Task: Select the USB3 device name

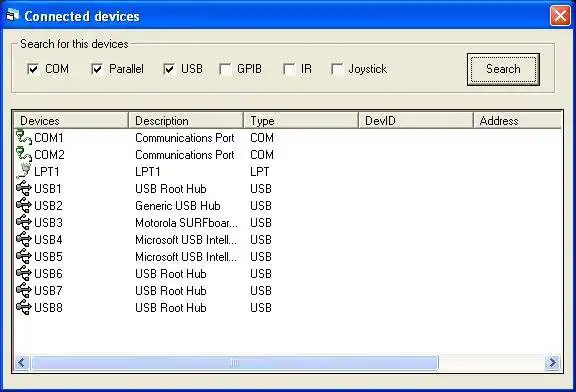Action: point(48,223)
